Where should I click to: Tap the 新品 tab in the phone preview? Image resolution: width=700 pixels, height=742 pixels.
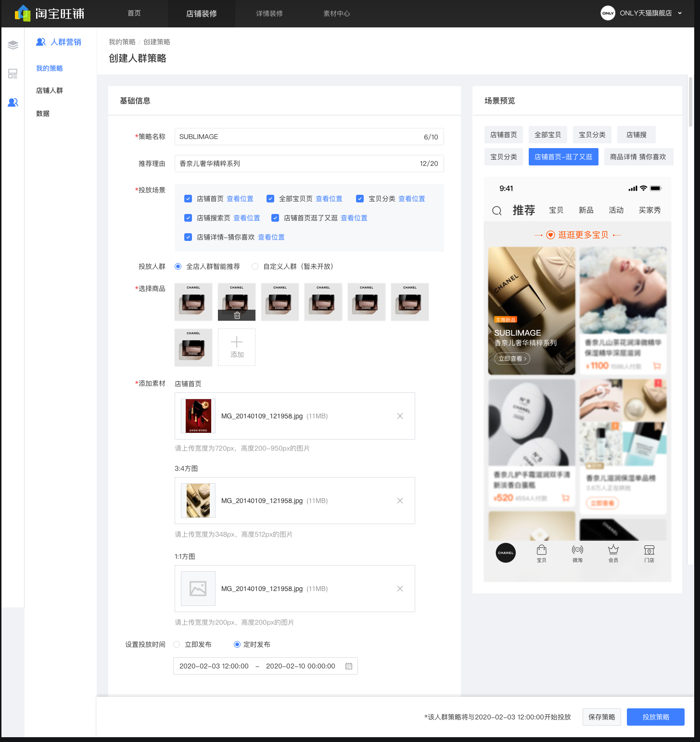(586, 210)
